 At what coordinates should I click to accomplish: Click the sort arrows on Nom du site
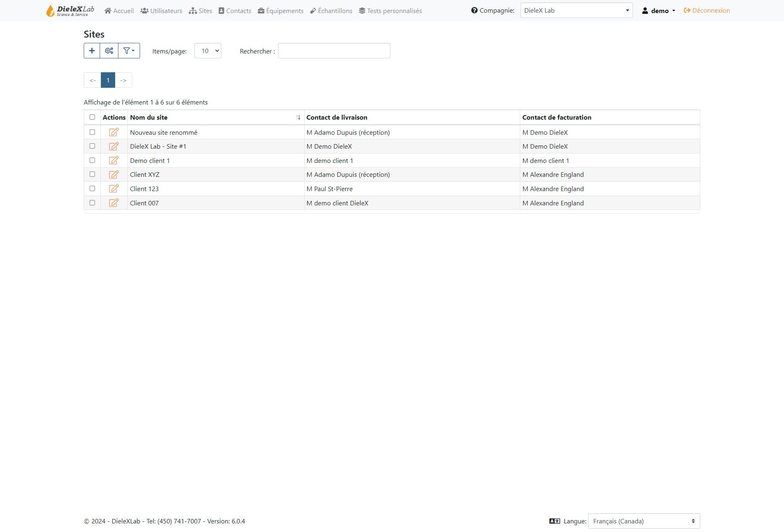[x=298, y=118]
